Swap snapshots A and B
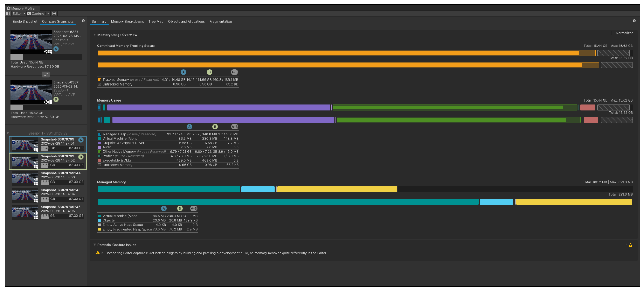The height and width of the screenshot is (292, 644). coord(46,75)
